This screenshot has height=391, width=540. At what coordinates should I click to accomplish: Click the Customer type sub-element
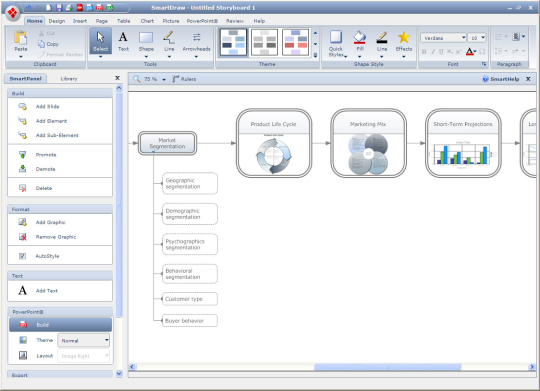pos(189,299)
